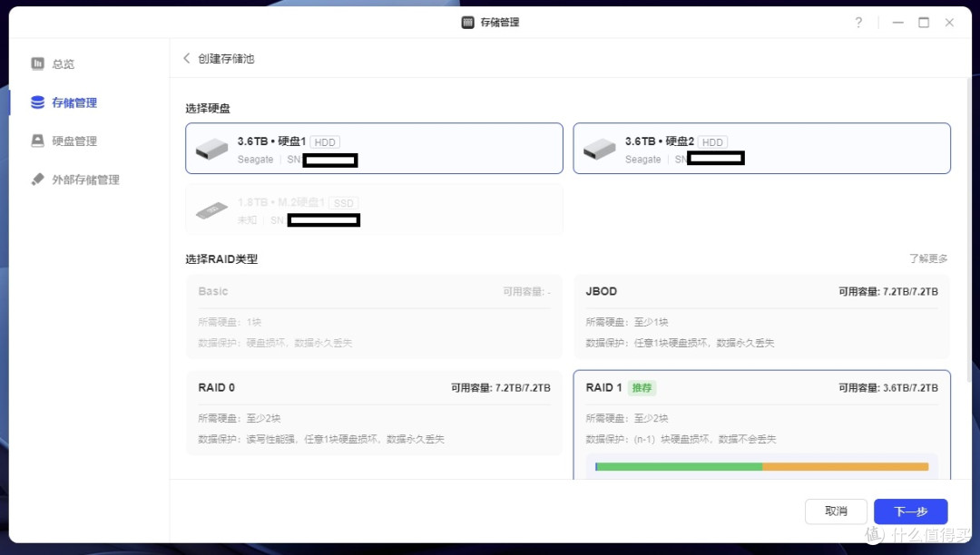Open help via the question mark icon
Image resolution: width=980 pixels, height=555 pixels.
click(x=858, y=23)
